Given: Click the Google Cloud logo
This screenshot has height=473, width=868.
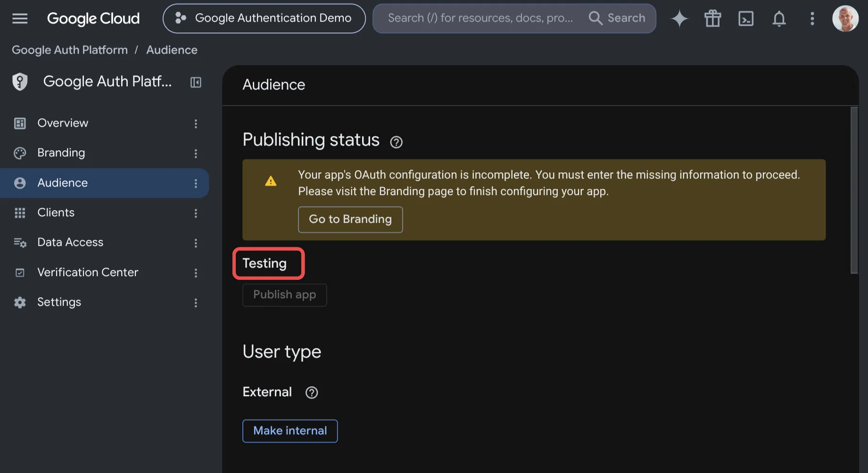Looking at the screenshot, I should tap(93, 18).
